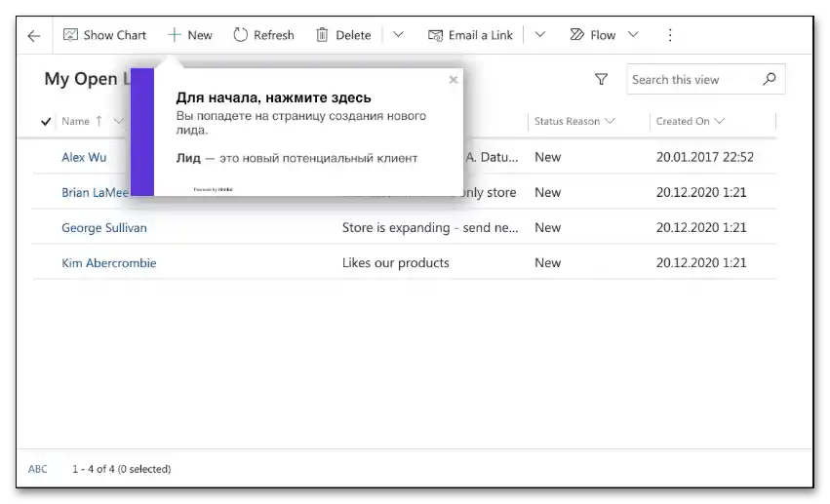830x504 pixels.
Task: Open the Brian LaMee lead
Action: point(96,192)
